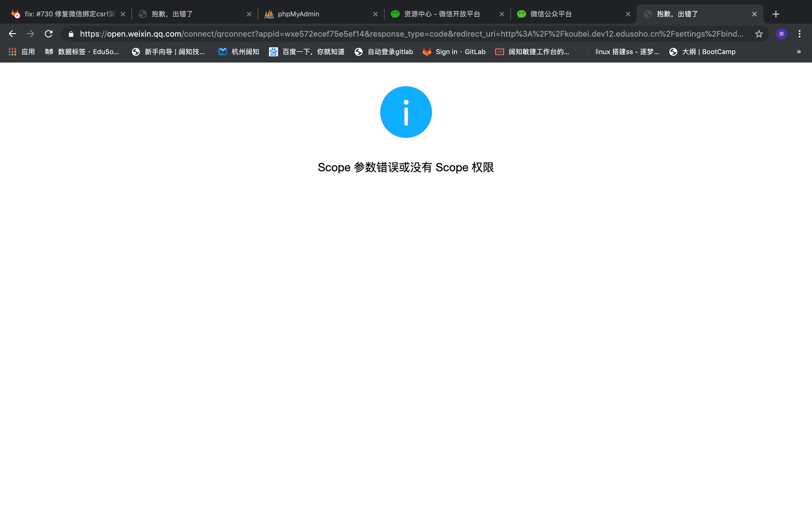
Task: Click the browser back arrow
Action: pyautogui.click(x=12, y=34)
